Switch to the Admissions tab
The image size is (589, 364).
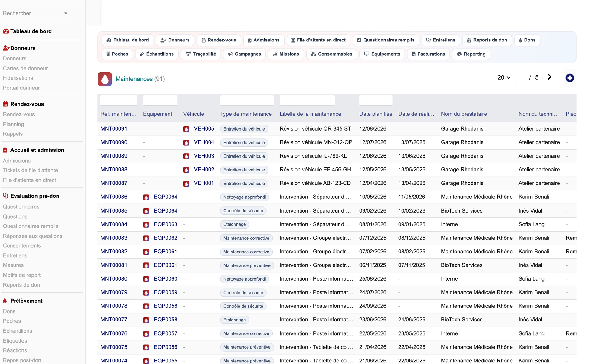tap(263, 40)
